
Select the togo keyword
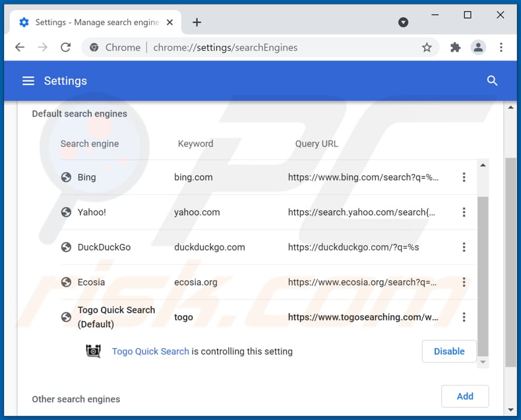(x=183, y=317)
